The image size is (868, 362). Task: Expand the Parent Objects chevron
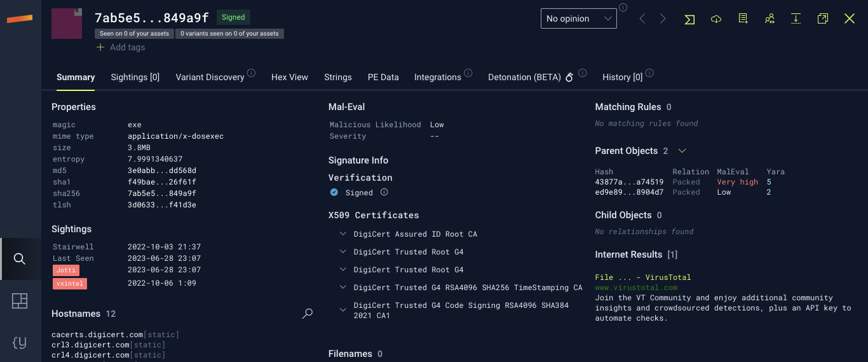pyautogui.click(x=682, y=151)
